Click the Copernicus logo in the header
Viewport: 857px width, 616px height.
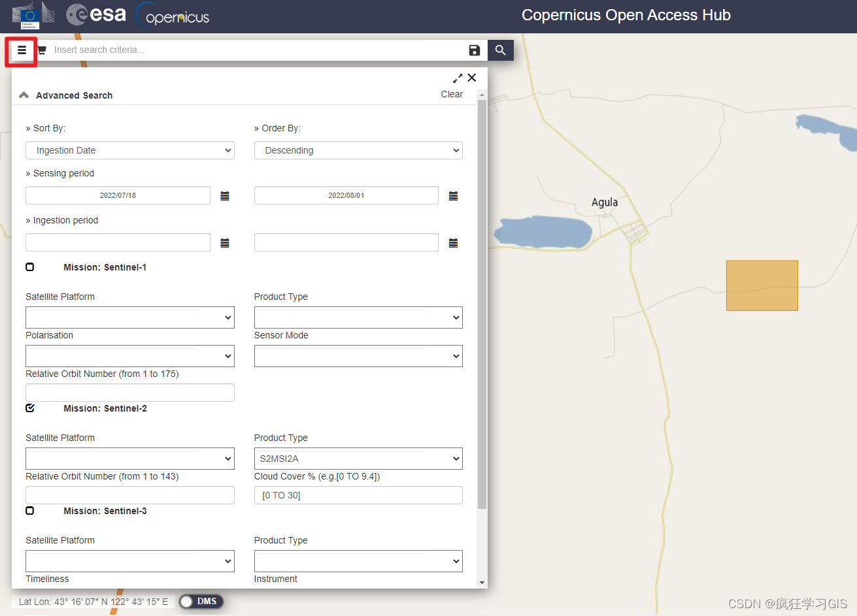tap(173, 16)
